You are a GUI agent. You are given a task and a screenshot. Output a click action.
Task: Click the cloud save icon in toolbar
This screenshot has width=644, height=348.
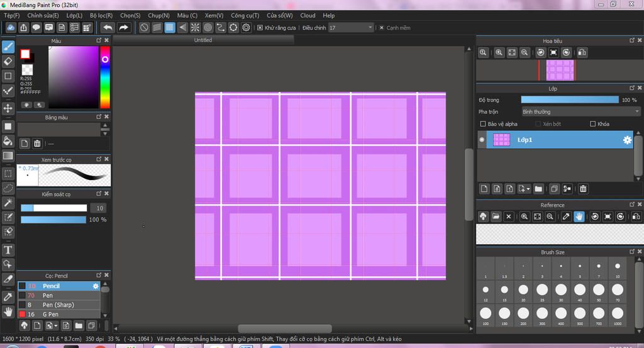[11, 28]
